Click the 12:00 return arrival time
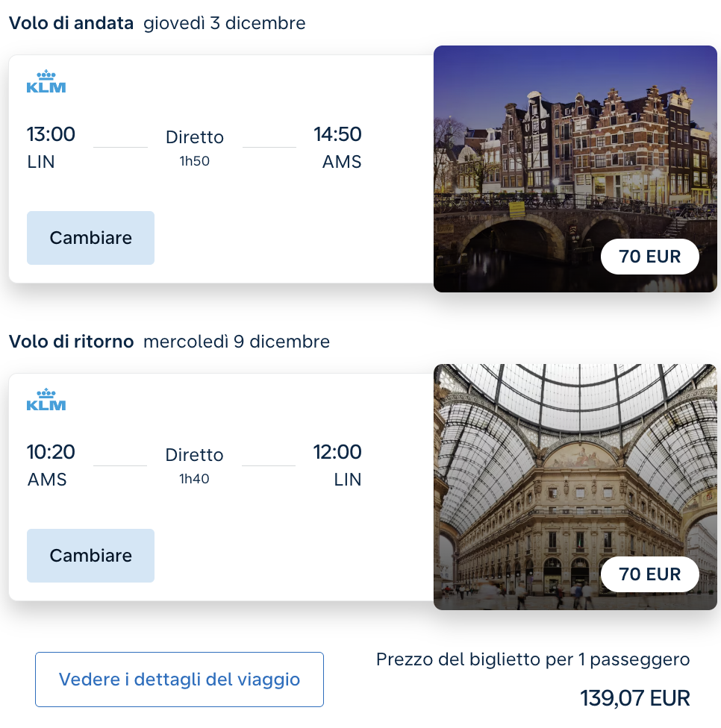Screen dimensions: 721x728 coord(338,452)
